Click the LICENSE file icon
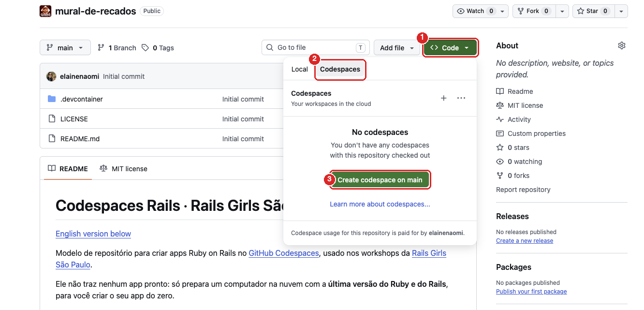 tap(52, 119)
